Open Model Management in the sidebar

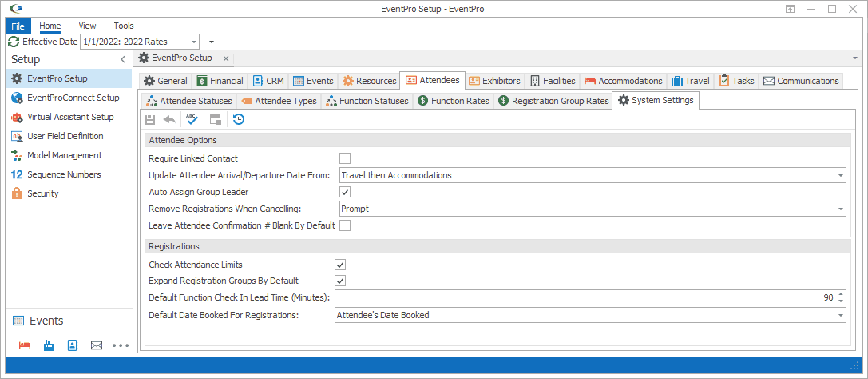click(69, 155)
